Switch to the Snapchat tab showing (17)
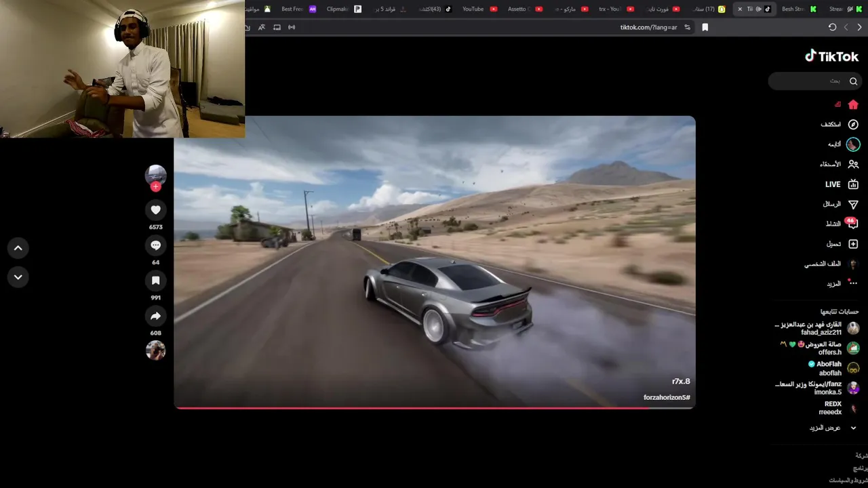The width and height of the screenshot is (868, 488). [x=707, y=9]
